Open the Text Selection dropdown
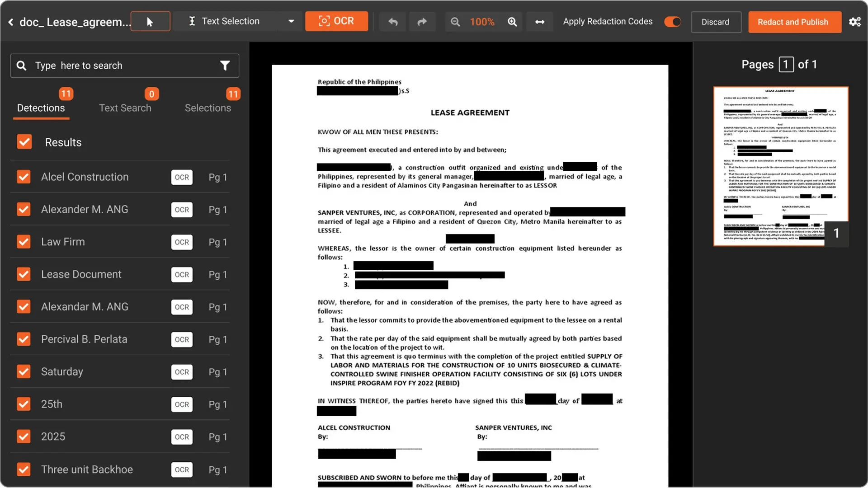This screenshot has width=868, height=488. [x=238, y=21]
